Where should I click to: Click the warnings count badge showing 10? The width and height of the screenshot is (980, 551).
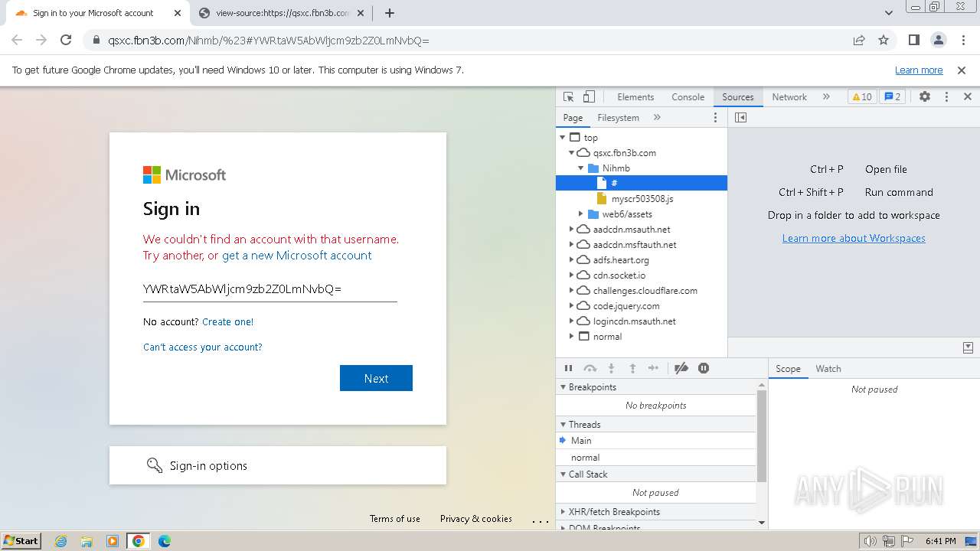[x=862, y=97]
